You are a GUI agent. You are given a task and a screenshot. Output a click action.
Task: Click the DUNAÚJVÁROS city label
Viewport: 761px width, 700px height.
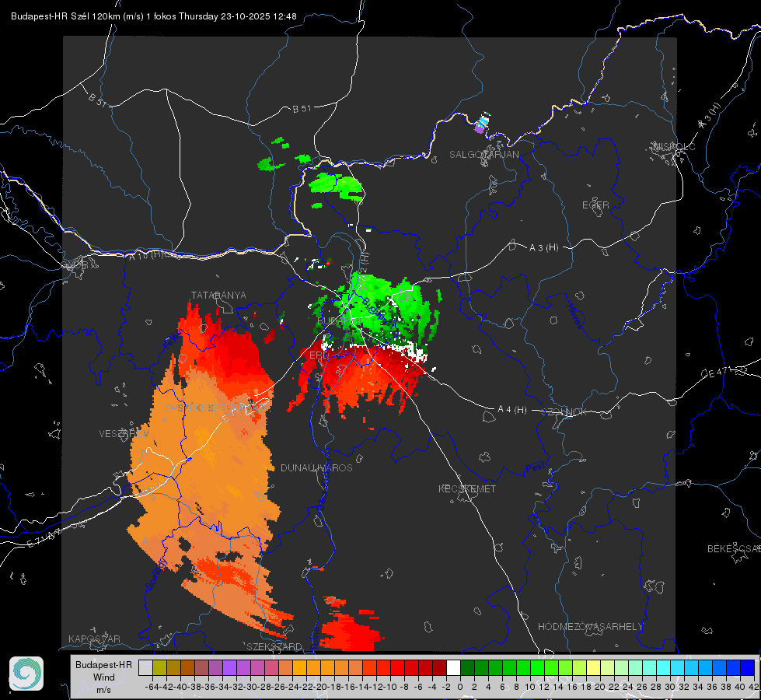coord(316,467)
